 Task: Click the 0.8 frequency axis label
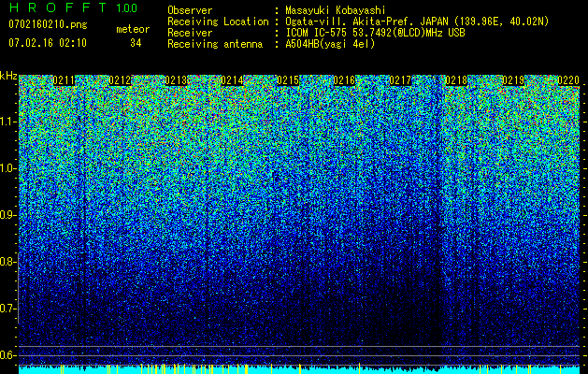tap(7, 262)
